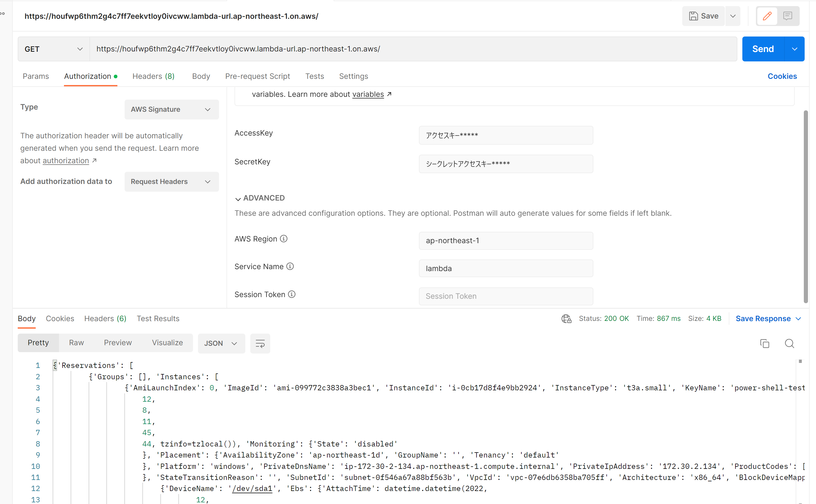
Task: Collapse the ADVANCED section
Action: coord(238,199)
